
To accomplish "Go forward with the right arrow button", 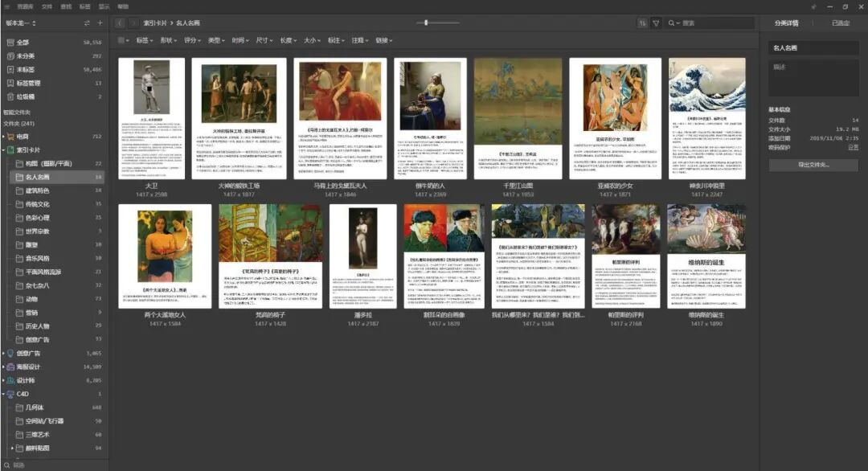I will (x=133, y=23).
